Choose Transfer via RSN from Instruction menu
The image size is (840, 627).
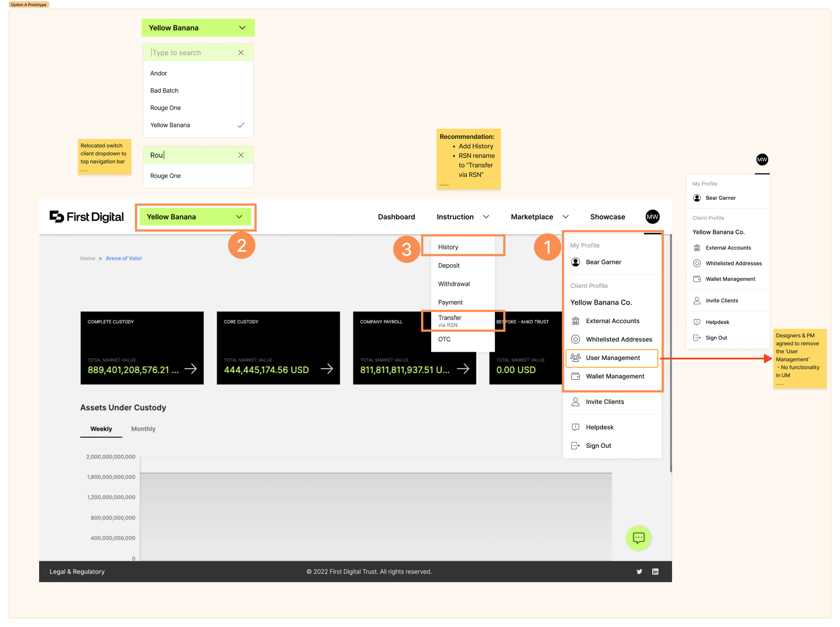click(462, 321)
